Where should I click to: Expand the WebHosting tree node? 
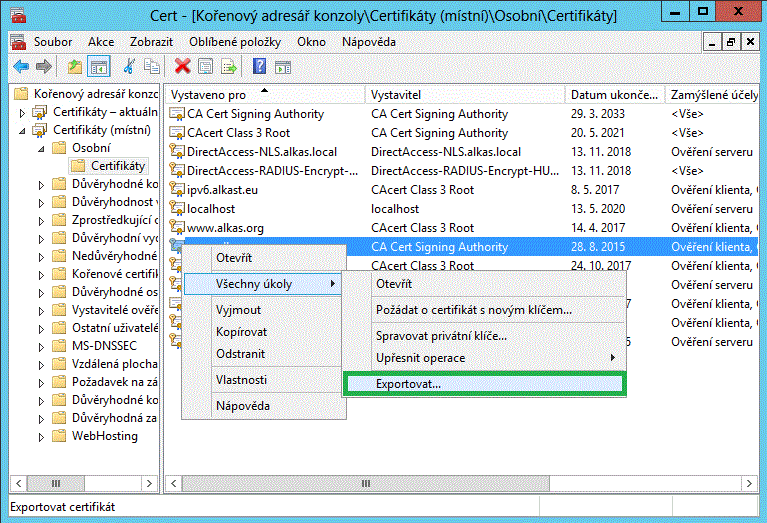point(40,436)
